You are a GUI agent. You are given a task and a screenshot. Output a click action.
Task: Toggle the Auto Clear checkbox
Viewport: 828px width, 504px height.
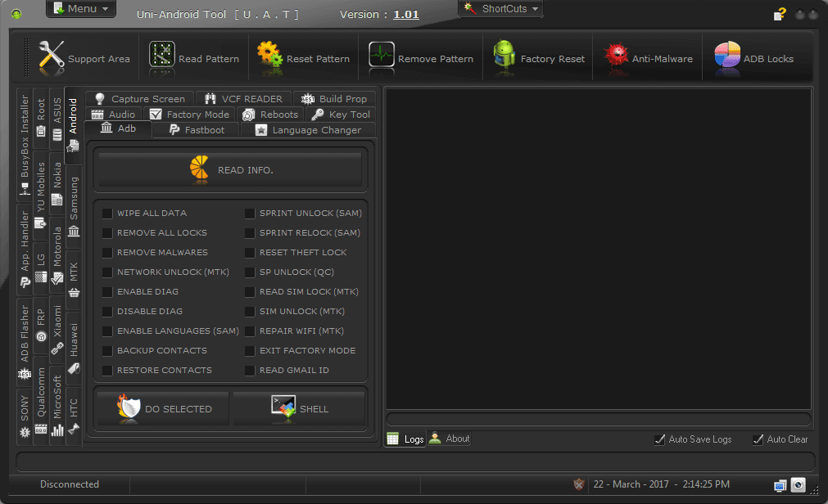pyautogui.click(x=758, y=439)
